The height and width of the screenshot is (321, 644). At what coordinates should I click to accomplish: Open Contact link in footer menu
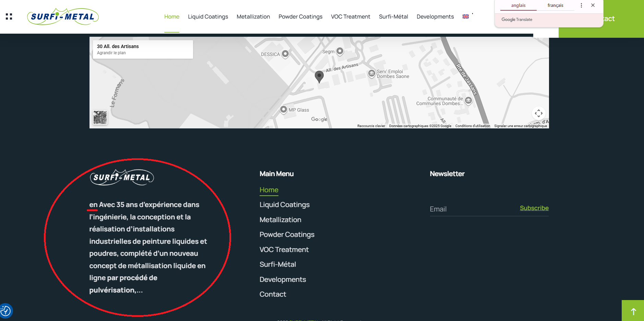click(273, 294)
